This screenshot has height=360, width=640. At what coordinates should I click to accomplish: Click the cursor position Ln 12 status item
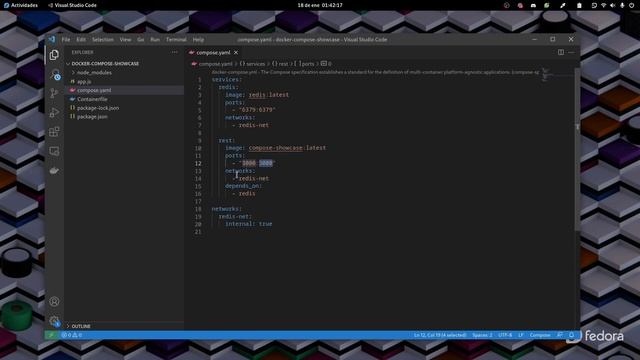pyautogui.click(x=440, y=335)
